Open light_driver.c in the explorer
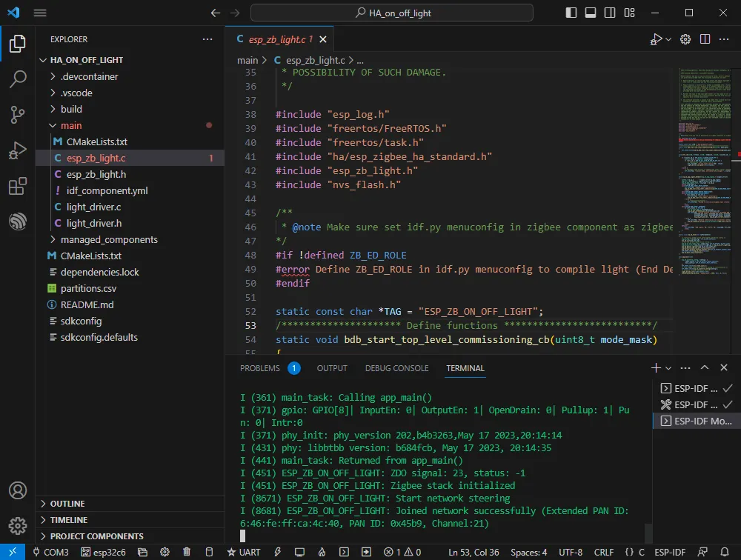Viewport: 741px width, 560px height. click(93, 207)
